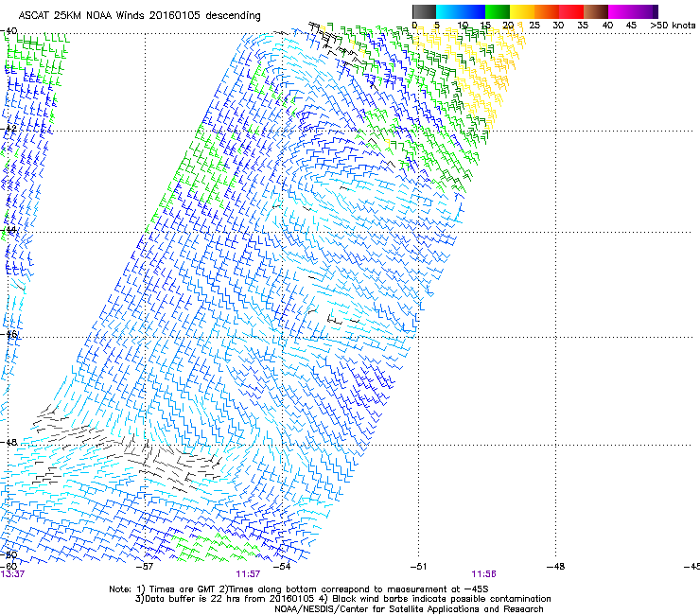Click the purple swath time '11:58'
The image size is (700, 615).
pyautogui.click(x=483, y=574)
